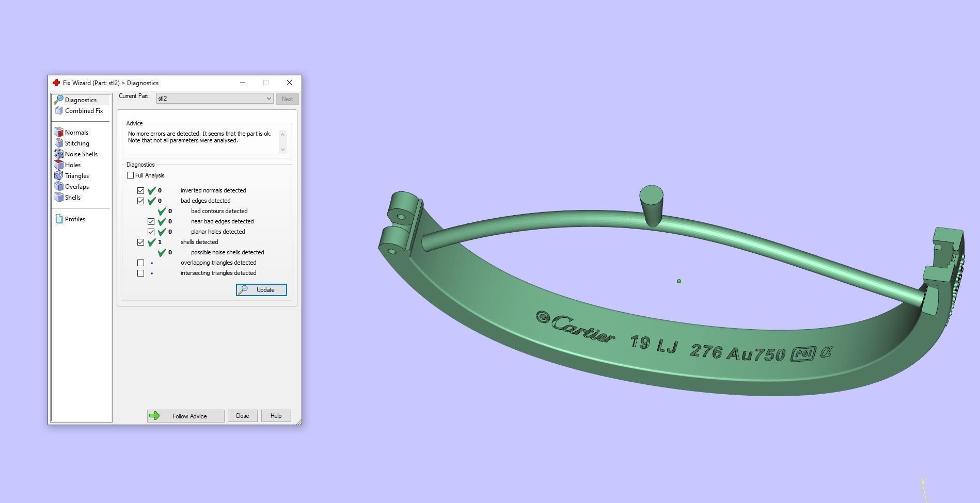980x503 pixels.
Task: Click the 'bad contours detected' label
Action: coord(219,211)
